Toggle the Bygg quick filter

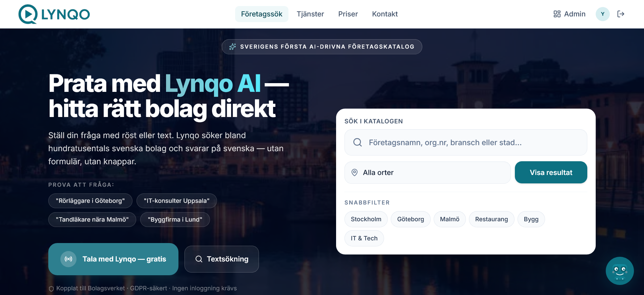pos(531,219)
